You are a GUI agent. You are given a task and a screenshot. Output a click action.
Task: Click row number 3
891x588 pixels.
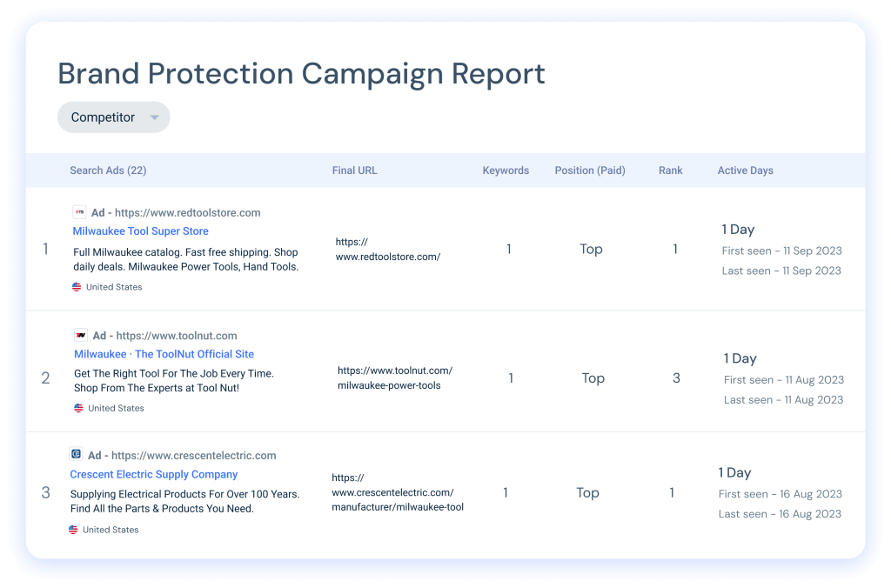[45, 492]
